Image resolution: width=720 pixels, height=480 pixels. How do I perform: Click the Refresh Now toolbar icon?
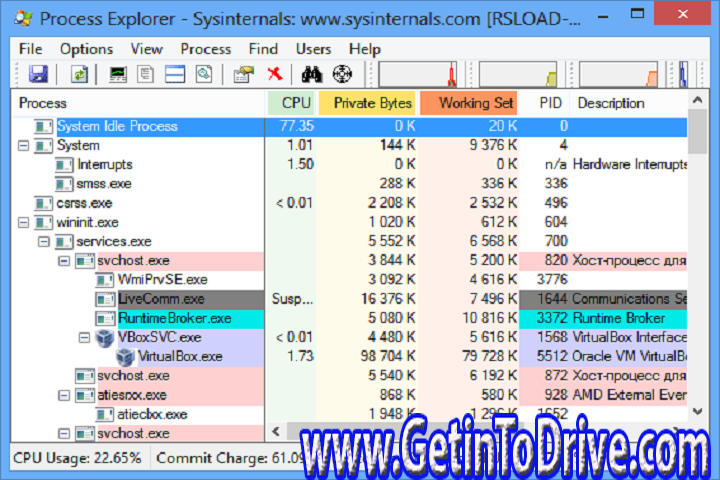point(79,74)
